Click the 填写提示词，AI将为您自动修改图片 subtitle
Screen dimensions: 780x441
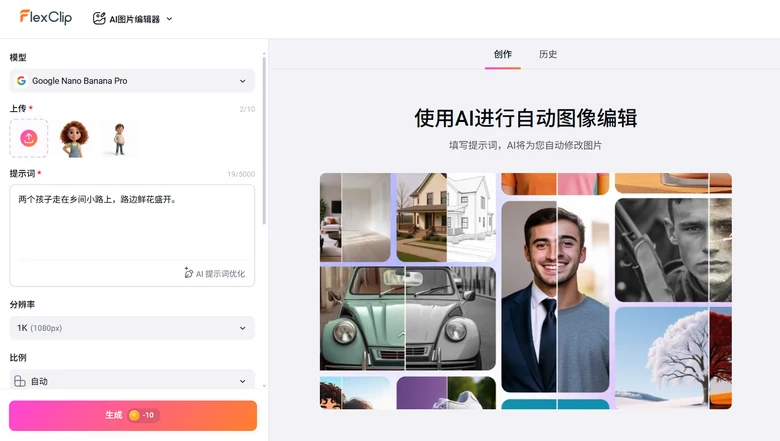[525, 145]
